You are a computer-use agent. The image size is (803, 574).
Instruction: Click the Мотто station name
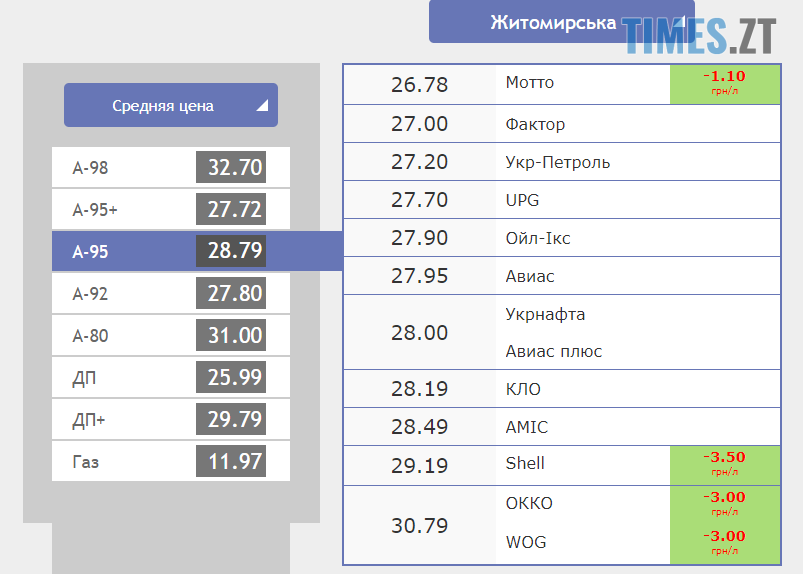click(x=530, y=83)
